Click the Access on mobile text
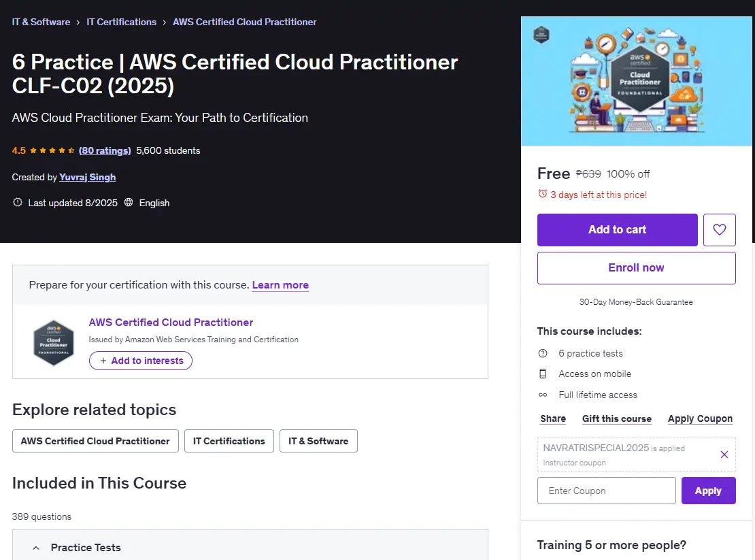The height and width of the screenshot is (560, 755). tap(594, 374)
